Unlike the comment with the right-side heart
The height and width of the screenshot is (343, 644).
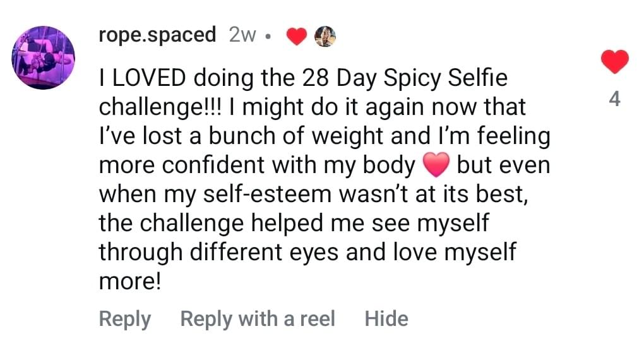pos(614,62)
